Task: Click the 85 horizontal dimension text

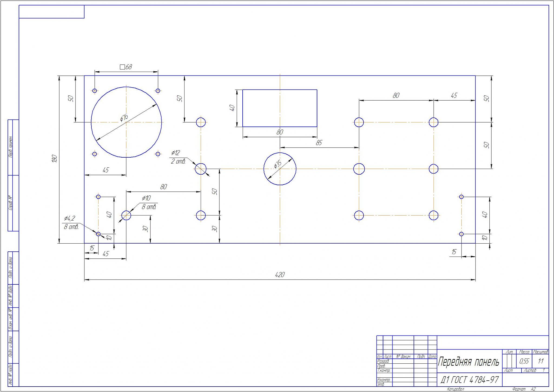Action: [319, 143]
